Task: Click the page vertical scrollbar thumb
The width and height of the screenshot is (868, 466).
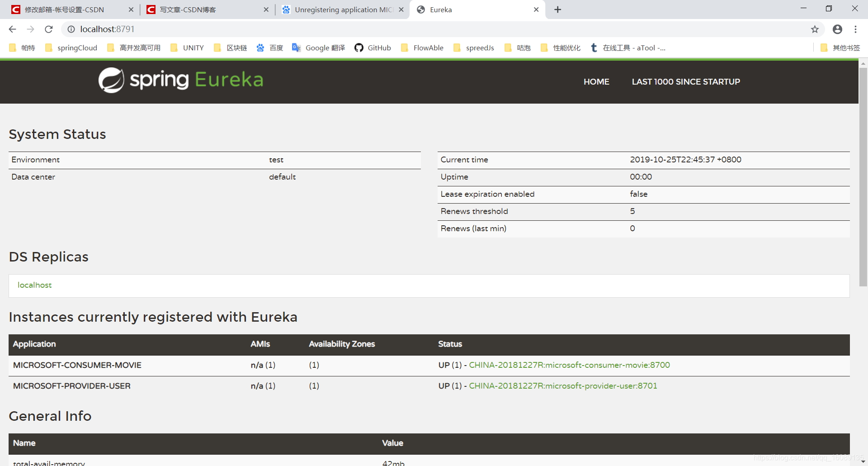Action: [863, 176]
